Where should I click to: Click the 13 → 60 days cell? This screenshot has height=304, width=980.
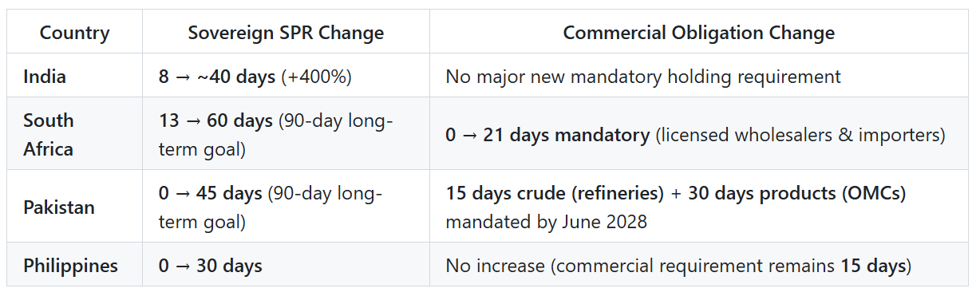tap(286, 134)
